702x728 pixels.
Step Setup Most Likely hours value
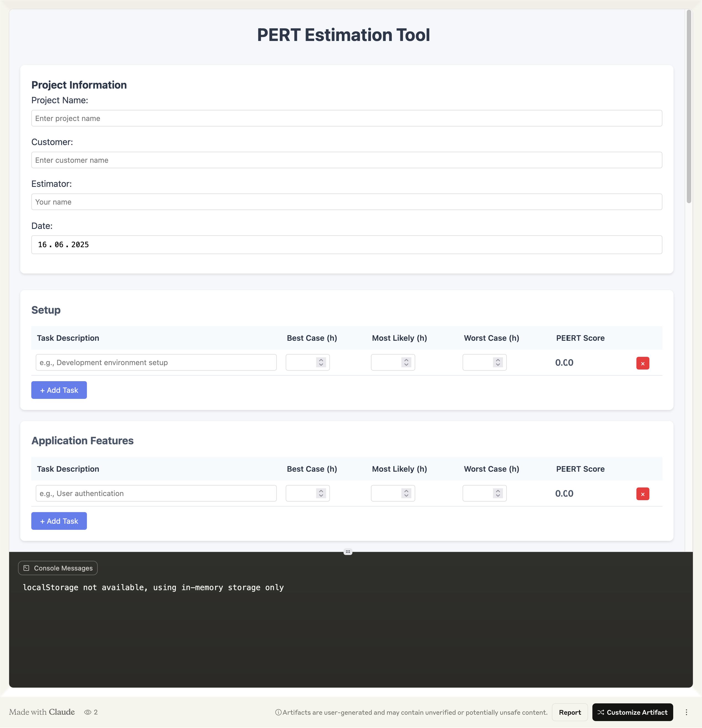coord(406,362)
